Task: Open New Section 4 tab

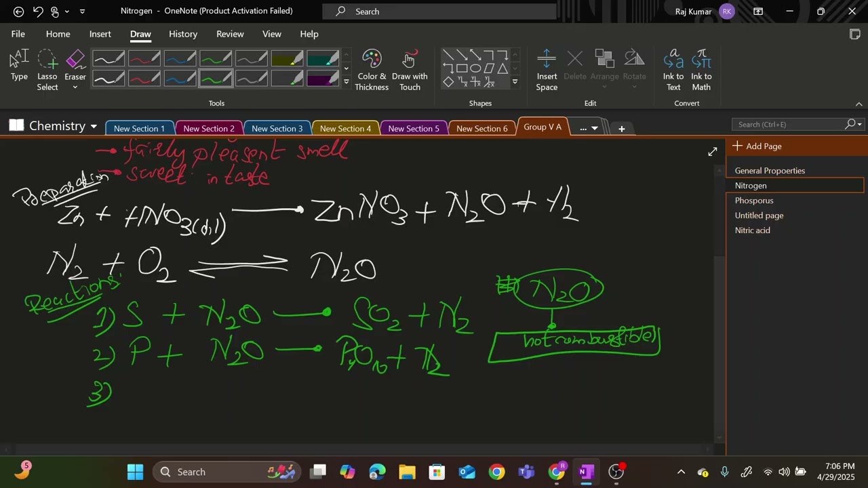Action: click(x=345, y=129)
